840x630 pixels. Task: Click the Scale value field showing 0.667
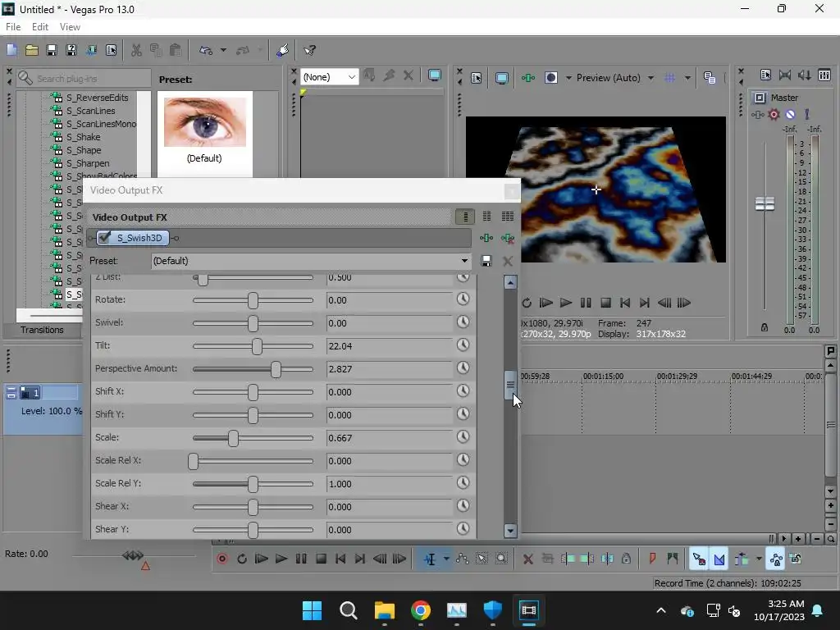(389, 438)
